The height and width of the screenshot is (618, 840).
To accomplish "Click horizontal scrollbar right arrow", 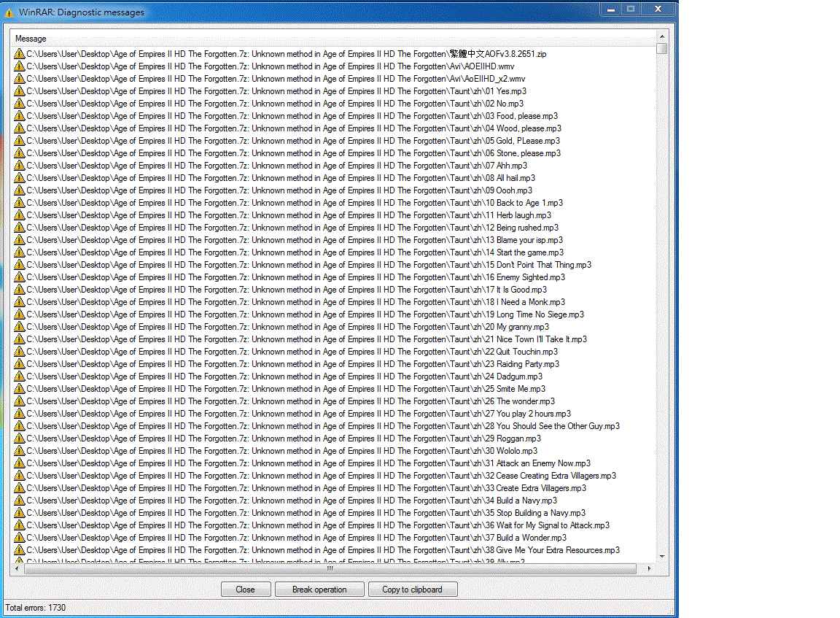I will click(649, 568).
